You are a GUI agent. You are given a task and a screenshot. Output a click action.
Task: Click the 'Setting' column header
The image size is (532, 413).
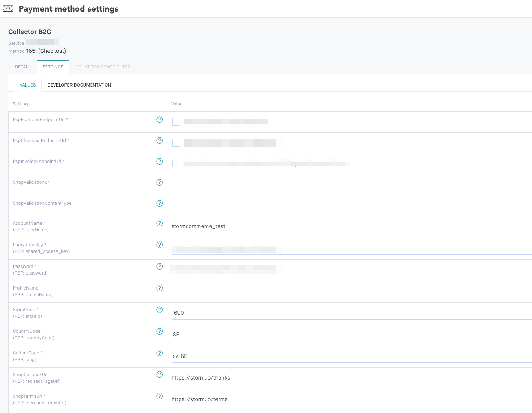point(20,104)
